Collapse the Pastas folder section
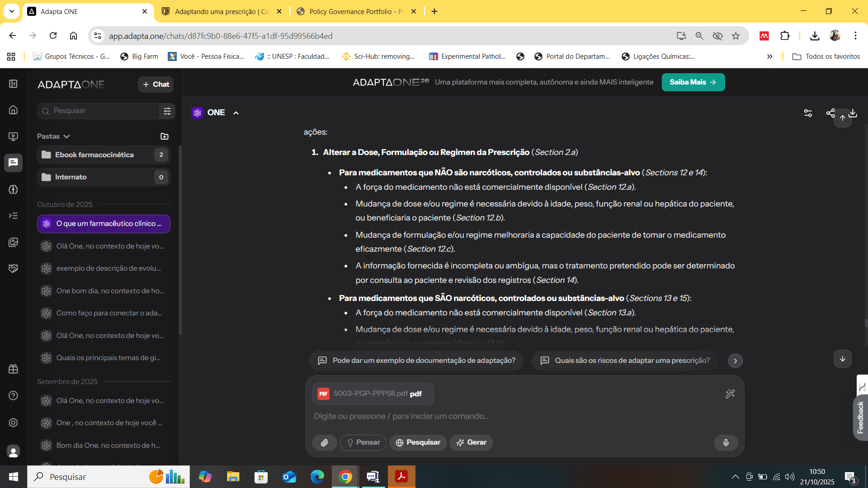 66,136
